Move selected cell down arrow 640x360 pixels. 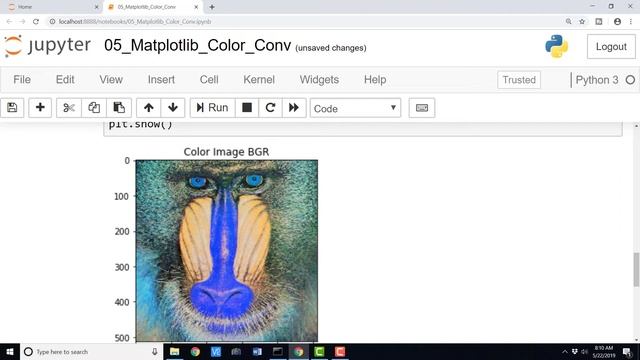pyautogui.click(x=173, y=108)
